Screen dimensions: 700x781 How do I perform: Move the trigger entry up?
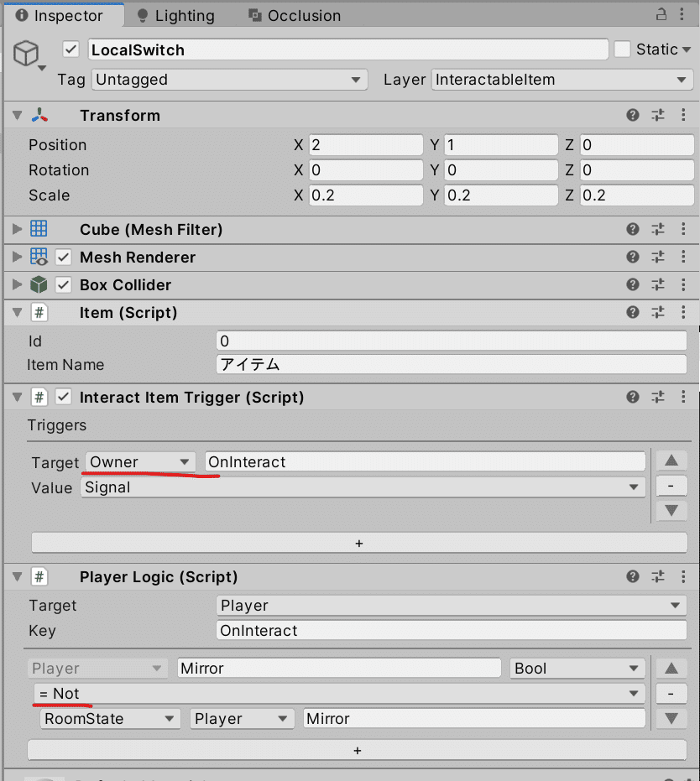point(671,461)
